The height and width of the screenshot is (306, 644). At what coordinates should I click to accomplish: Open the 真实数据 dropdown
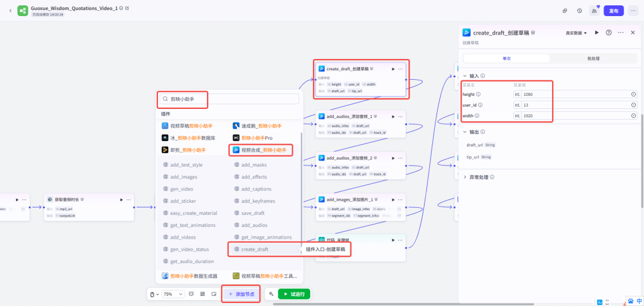[x=576, y=33]
